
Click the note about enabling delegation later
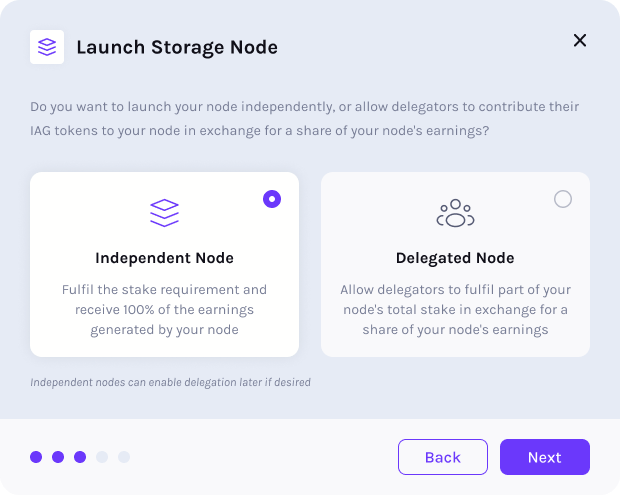[x=170, y=382]
